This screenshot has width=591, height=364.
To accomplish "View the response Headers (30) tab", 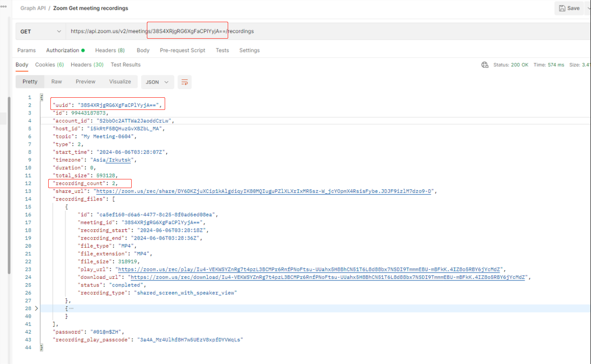I will click(x=87, y=65).
